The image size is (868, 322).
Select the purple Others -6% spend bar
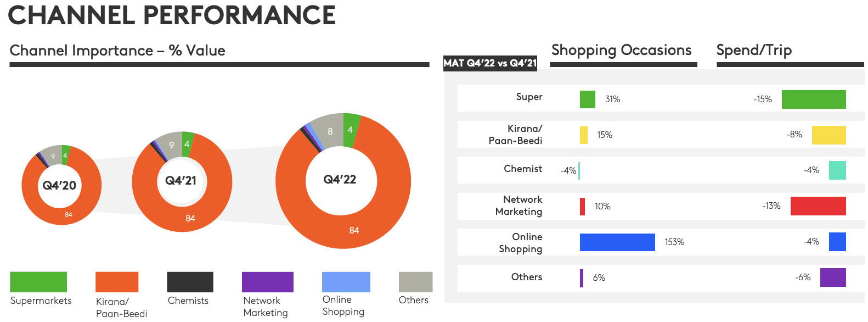pos(833,277)
